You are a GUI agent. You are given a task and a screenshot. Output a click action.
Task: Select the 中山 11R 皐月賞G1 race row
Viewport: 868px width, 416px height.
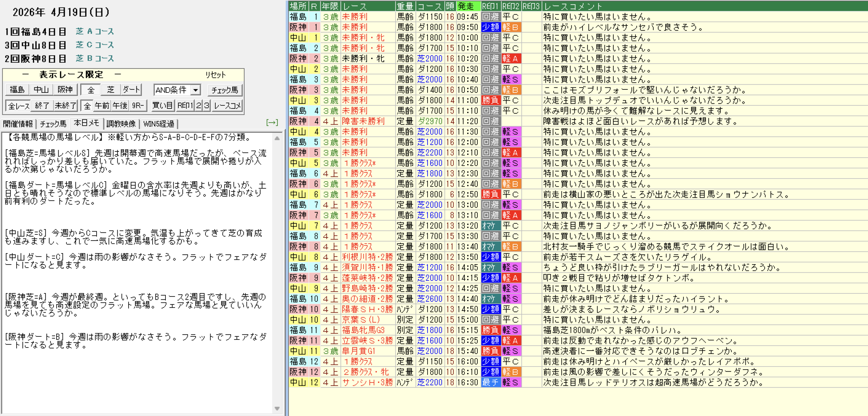[x=358, y=351]
